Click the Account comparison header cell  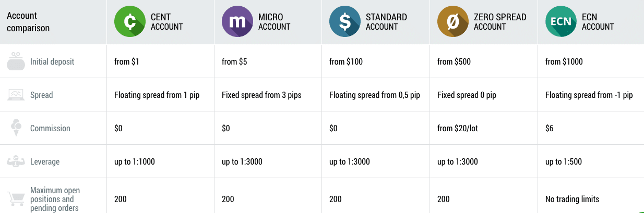pos(53,21)
